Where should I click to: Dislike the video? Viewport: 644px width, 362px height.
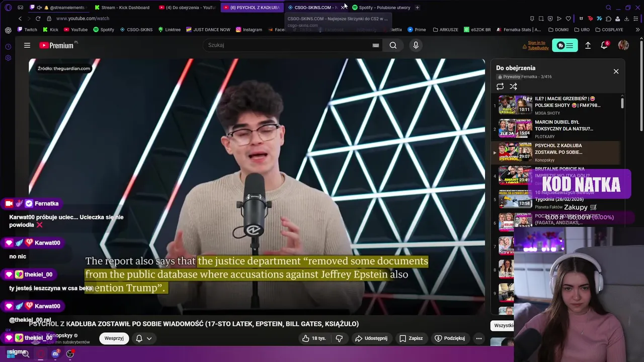tap(339, 338)
